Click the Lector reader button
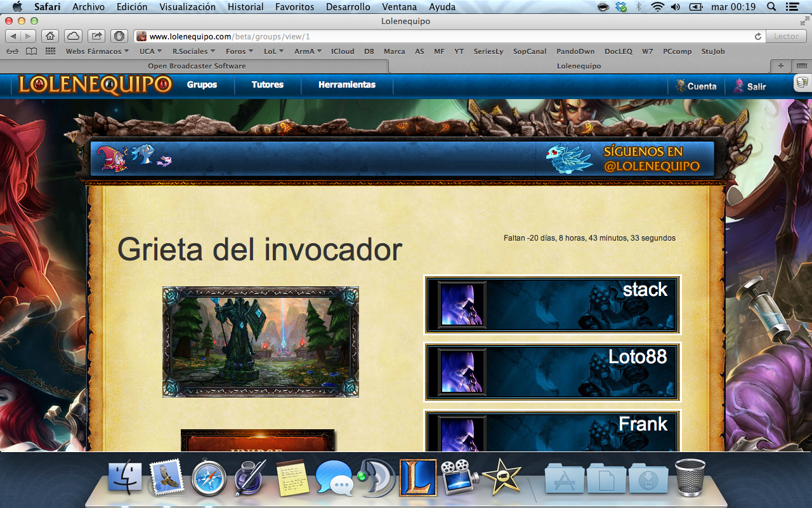 click(x=787, y=37)
